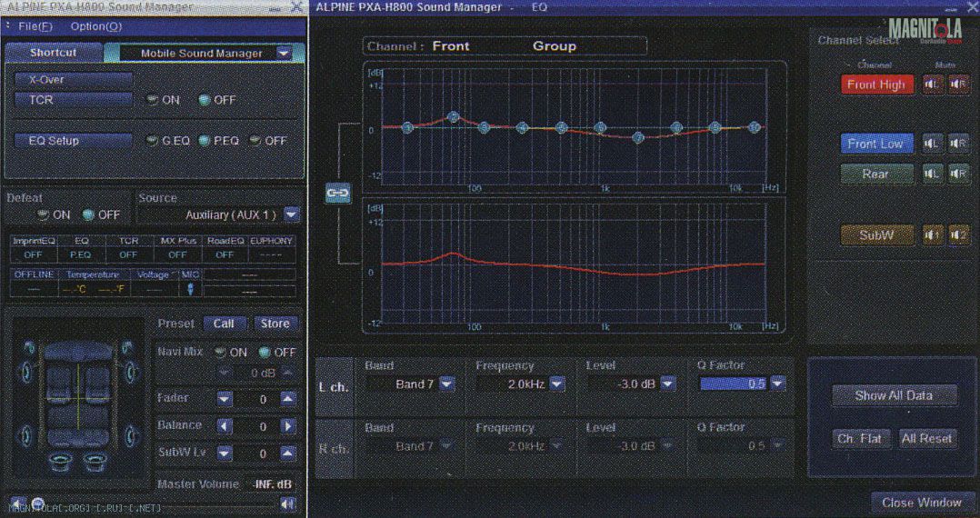Set Defeat to OFF
Viewport: 980px width, 518px height.
coord(89,214)
